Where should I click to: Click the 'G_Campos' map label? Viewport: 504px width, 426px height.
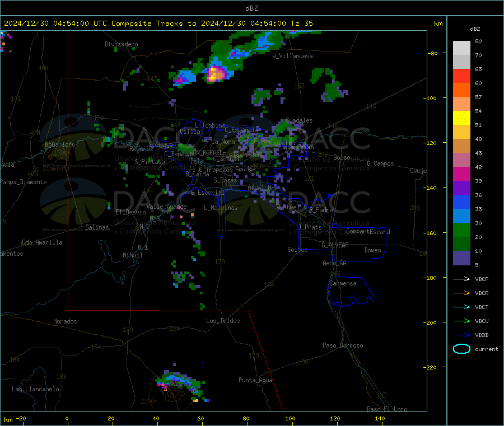tap(380, 163)
